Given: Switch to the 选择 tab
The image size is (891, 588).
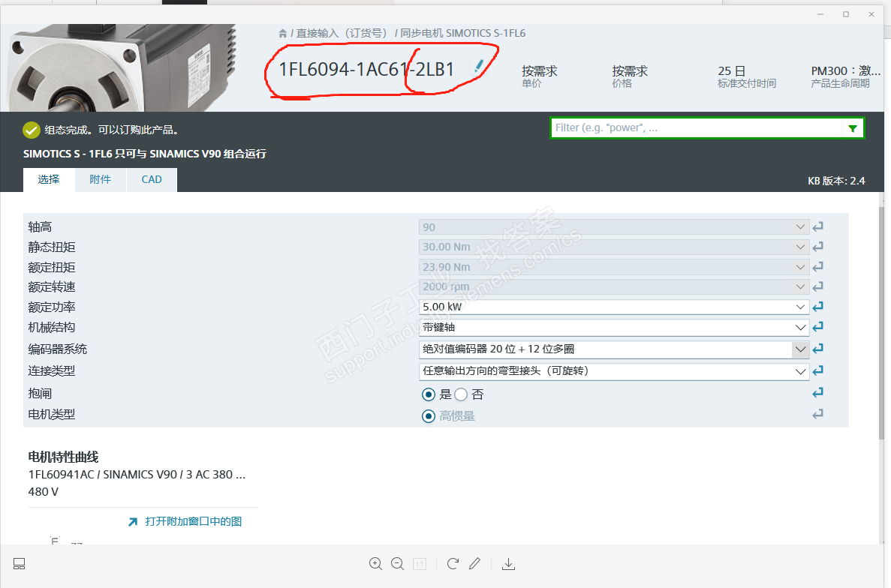Looking at the screenshot, I should coord(49,180).
